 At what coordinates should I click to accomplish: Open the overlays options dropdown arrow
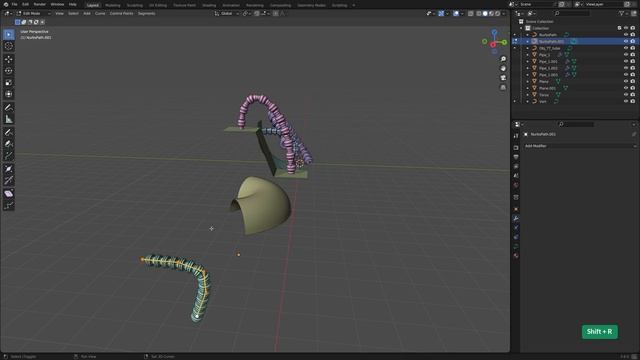coord(462,13)
